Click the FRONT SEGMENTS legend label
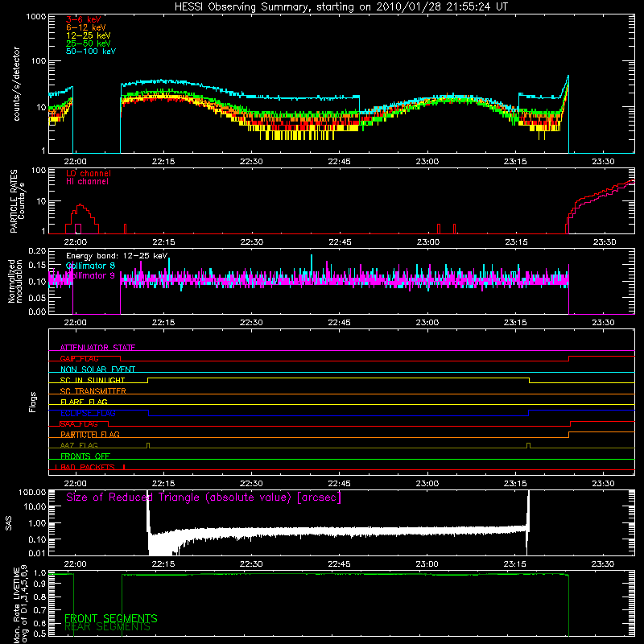 (111, 618)
